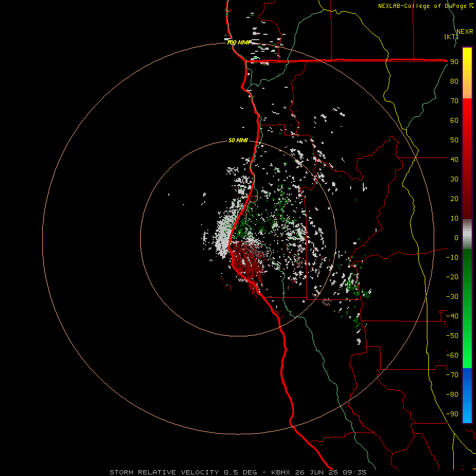Viewport: 476px width, 476px height.
Task: Click the -90 value on velocity scale
Action: click(452, 414)
